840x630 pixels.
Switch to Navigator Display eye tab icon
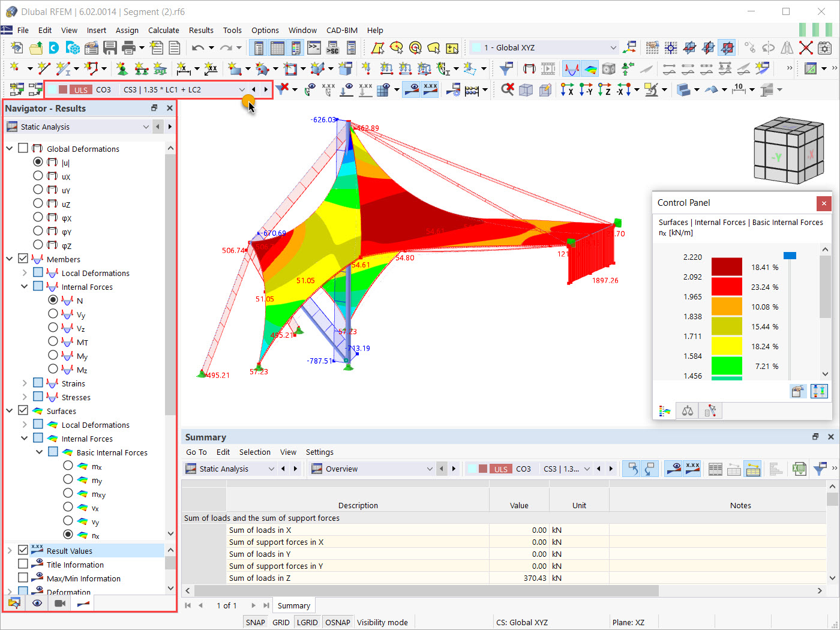coord(37,603)
